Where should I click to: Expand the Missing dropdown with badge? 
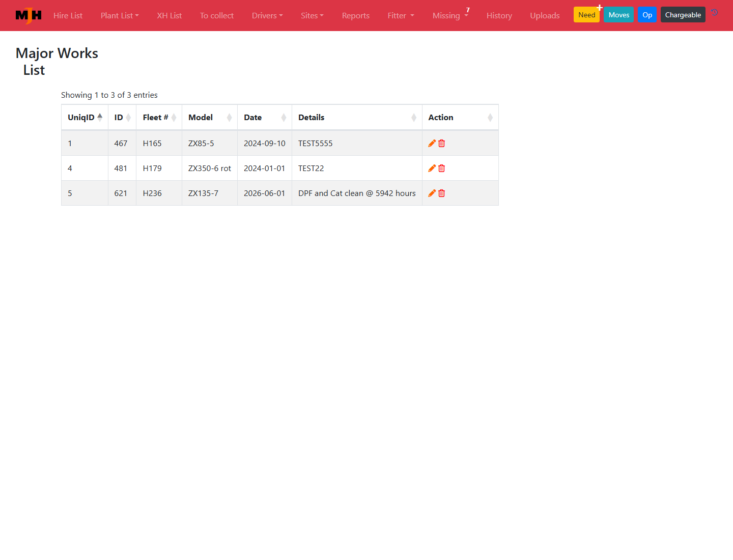tap(450, 16)
